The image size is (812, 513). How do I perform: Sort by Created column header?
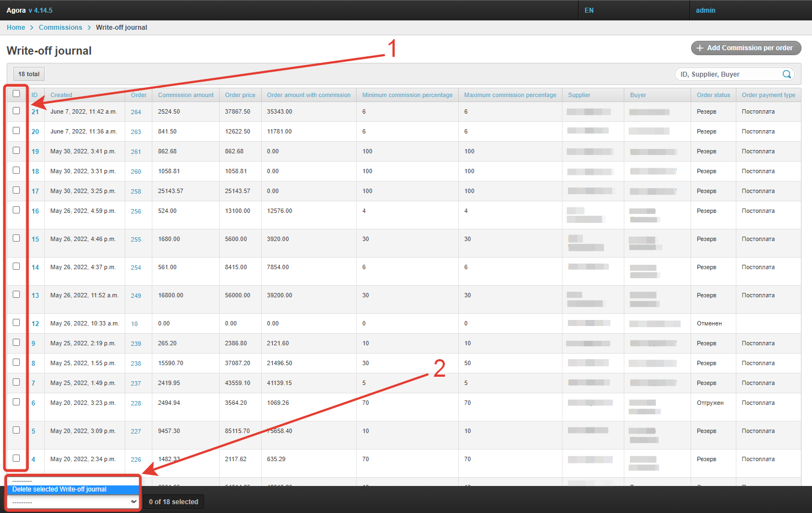click(x=61, y=95)
